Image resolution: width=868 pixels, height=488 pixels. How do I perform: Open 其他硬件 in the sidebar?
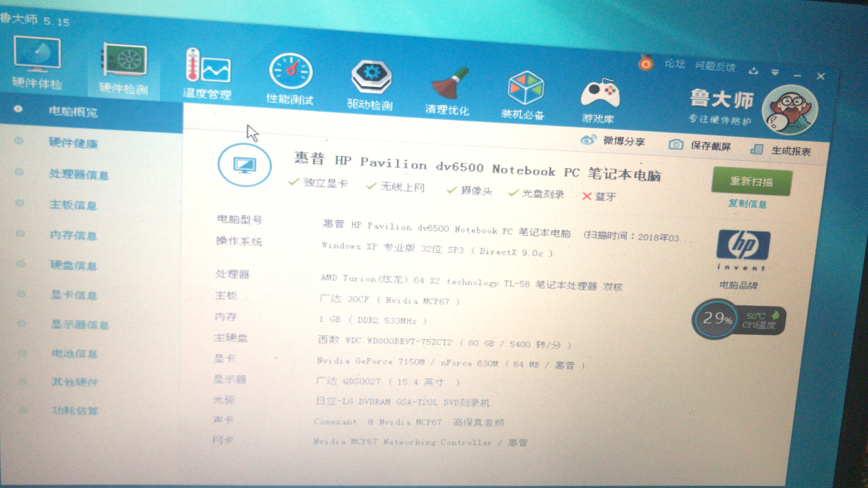click(x=75, y=382)
